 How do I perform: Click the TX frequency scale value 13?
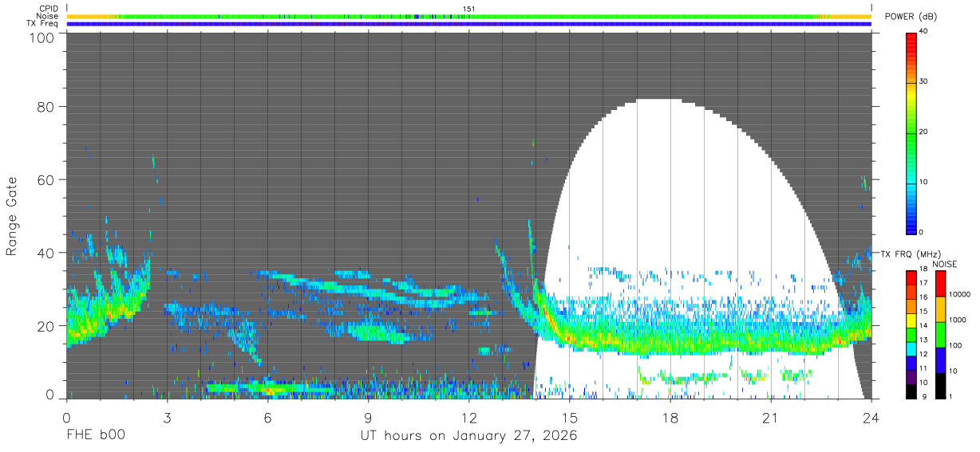[x=924, y=340]
